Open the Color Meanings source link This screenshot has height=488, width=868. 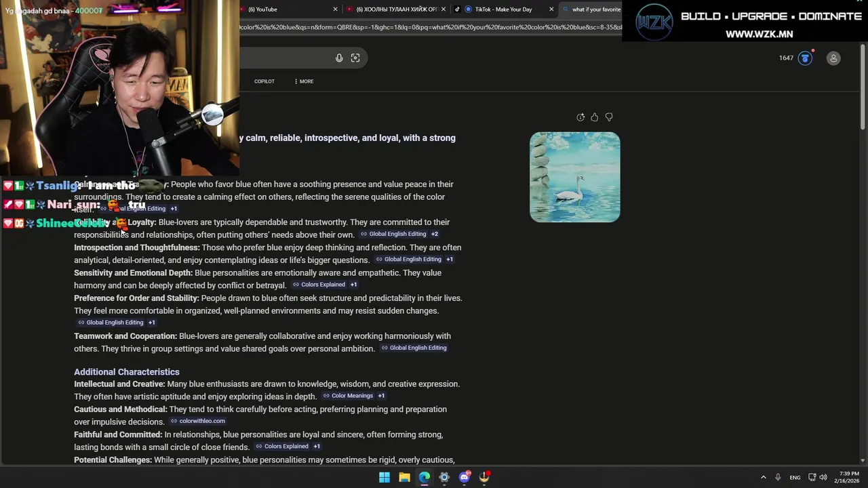[348, 396]
